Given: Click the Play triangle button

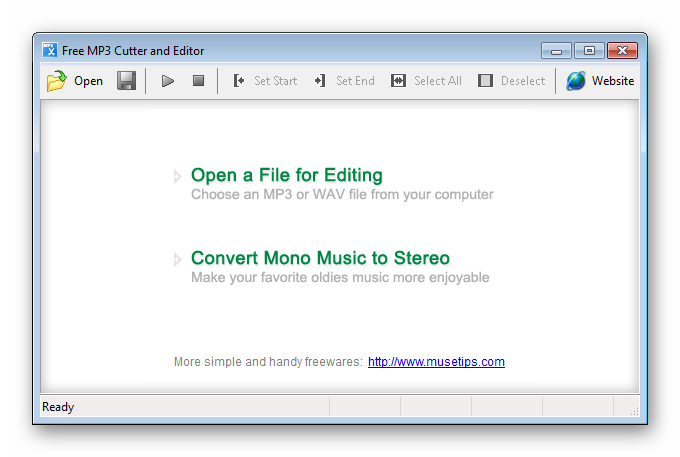Looking at the screenshot, I should (167, 81).
